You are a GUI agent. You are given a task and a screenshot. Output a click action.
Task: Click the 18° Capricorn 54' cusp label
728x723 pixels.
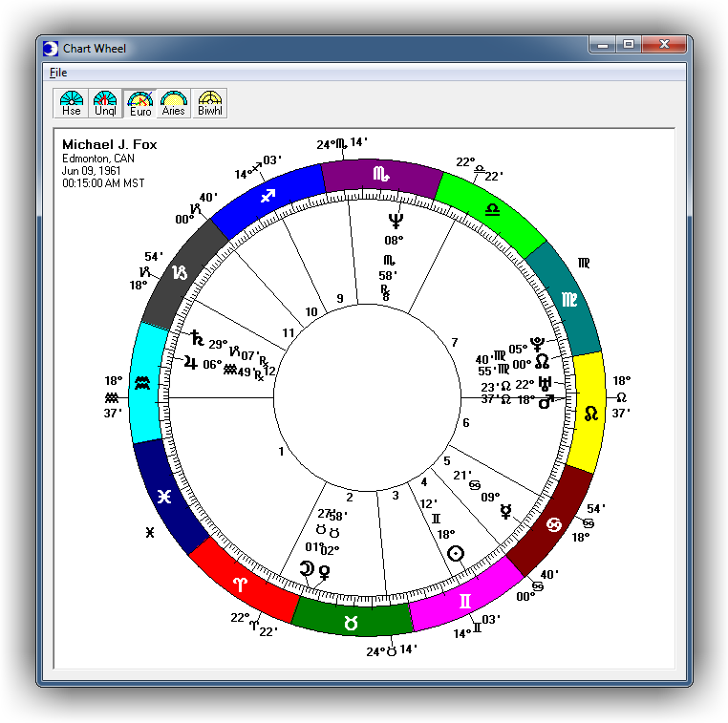(146, 270)
